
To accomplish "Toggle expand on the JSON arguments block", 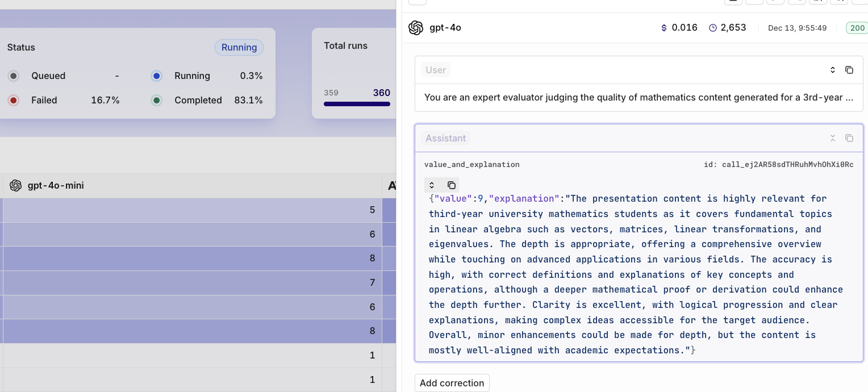I will click(x=432, y=185).
